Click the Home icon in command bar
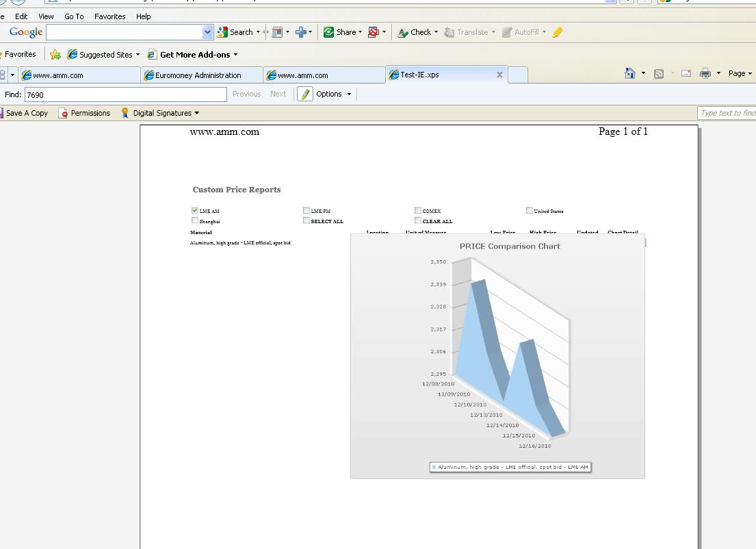The width and height of the screenshot is (756, 549). (630, 74)
